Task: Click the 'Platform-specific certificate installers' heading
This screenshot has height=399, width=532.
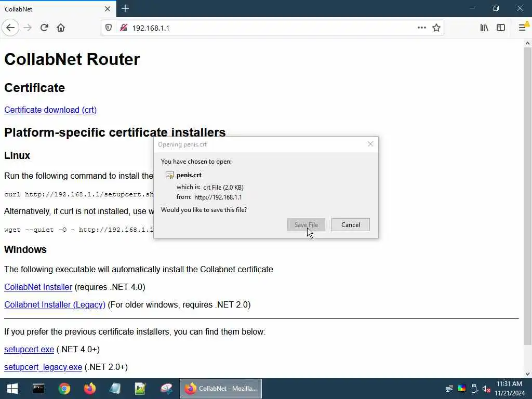Action: point(115,132)
